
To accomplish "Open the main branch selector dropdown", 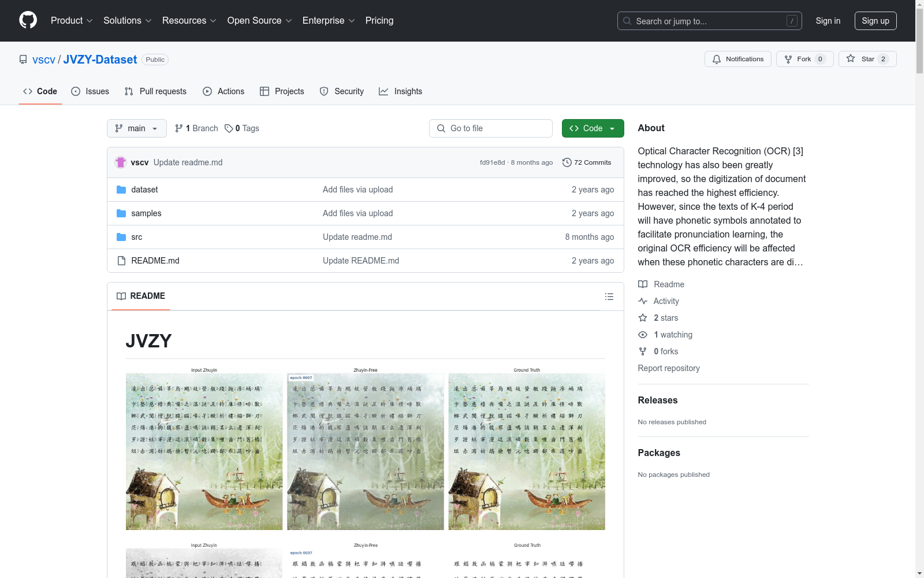I will (x=137, y=128).
